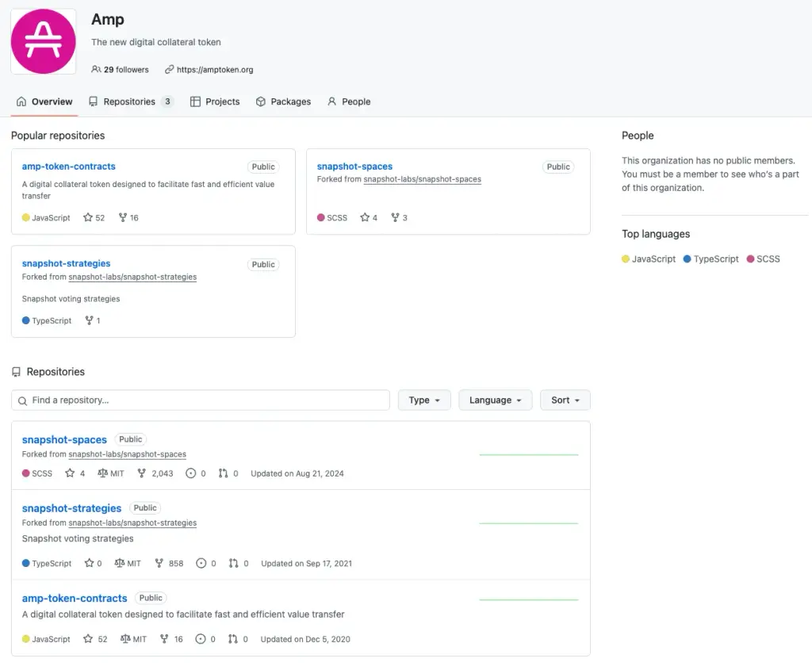Click the Amp organization avatar logo

pyautogui.click(x=44, y=41)
